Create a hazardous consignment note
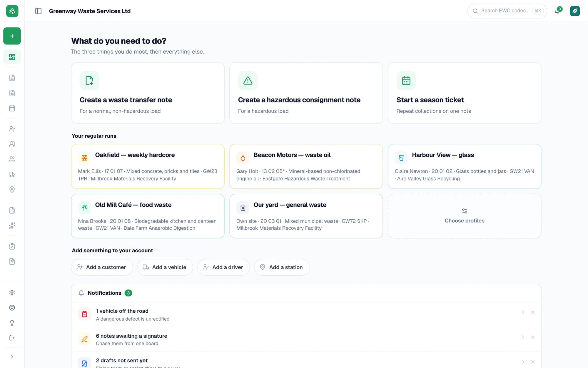The height and width of the screenshot is (368, 588). tap(306, 93)
